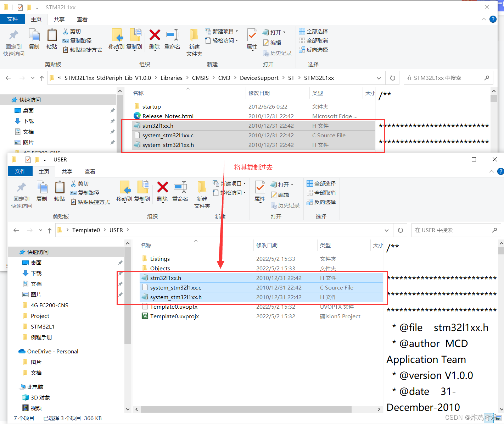Click Pin to Quick Access in USER window
The width and height of the screenshot is (504, 424).
tap(22, 195)
